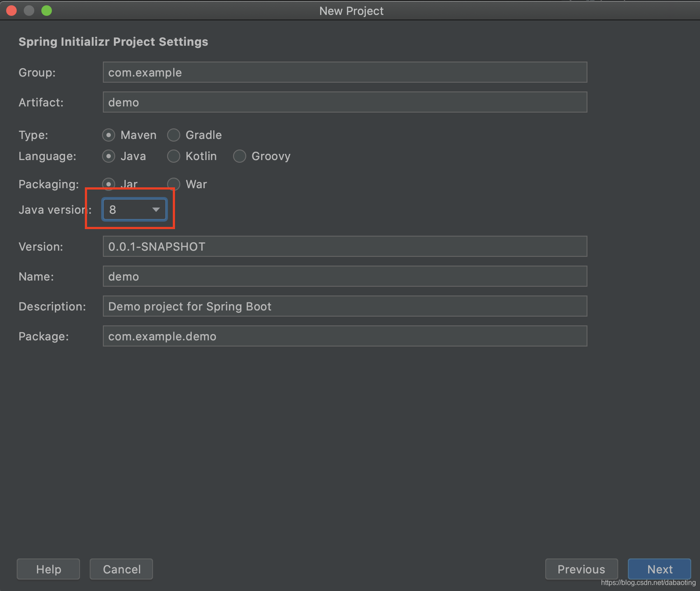700x591 pixels.
Task: Click the Help button
Action: click(x=48, y=569)
